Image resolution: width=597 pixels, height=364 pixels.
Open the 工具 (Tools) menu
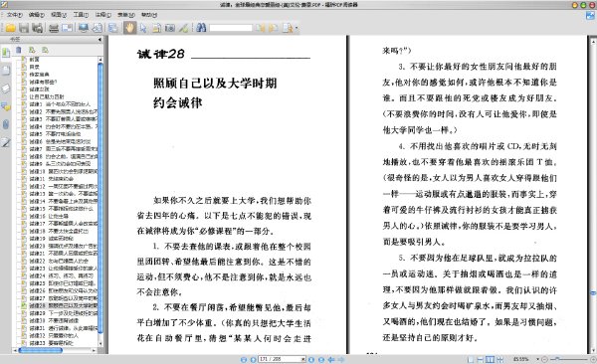[x=81, y=15]
